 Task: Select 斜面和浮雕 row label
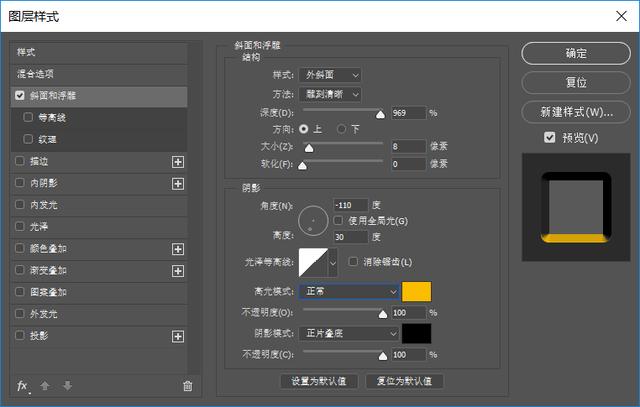[x=53, y=96]
